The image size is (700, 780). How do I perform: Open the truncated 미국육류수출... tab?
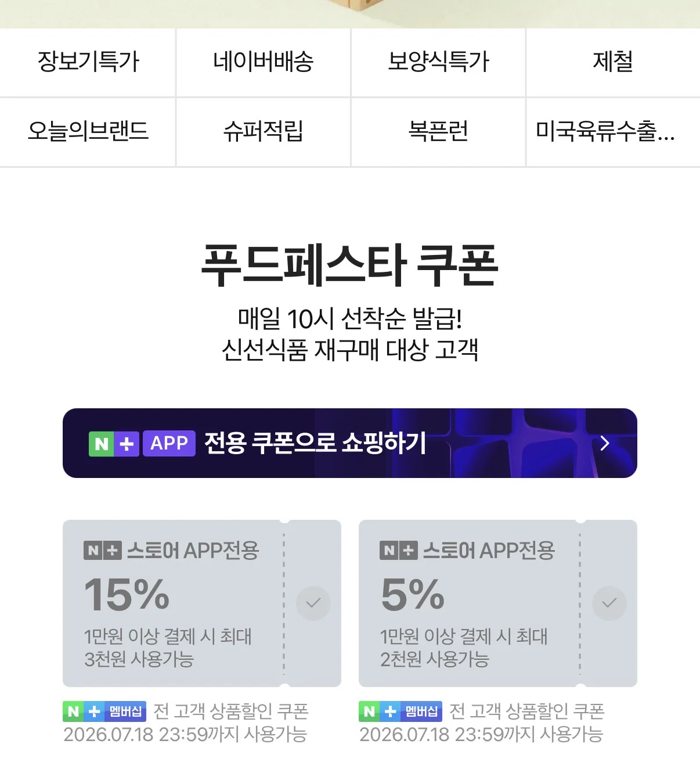click(x=613, y=132)
